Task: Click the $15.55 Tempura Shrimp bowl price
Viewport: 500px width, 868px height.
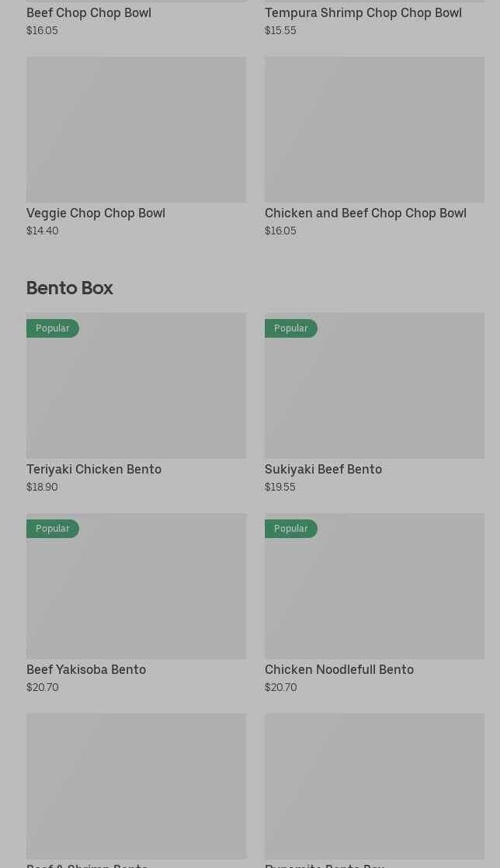Action: (x=280, y=30)
